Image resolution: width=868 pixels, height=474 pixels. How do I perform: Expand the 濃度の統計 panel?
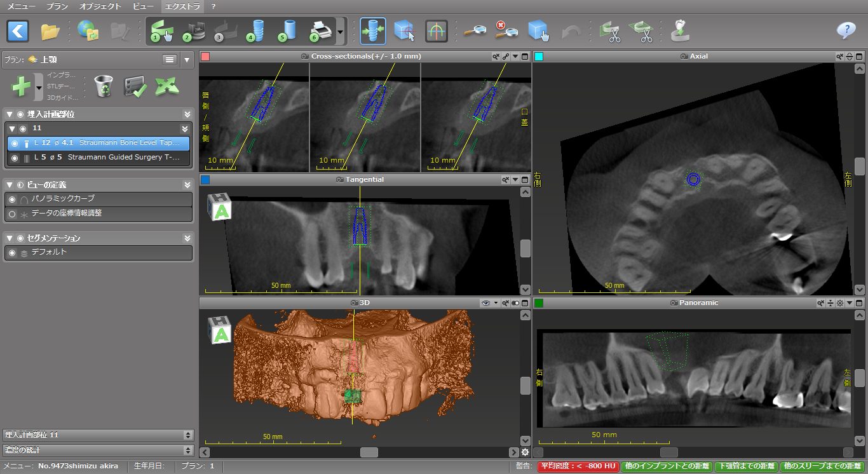(187, 450)
